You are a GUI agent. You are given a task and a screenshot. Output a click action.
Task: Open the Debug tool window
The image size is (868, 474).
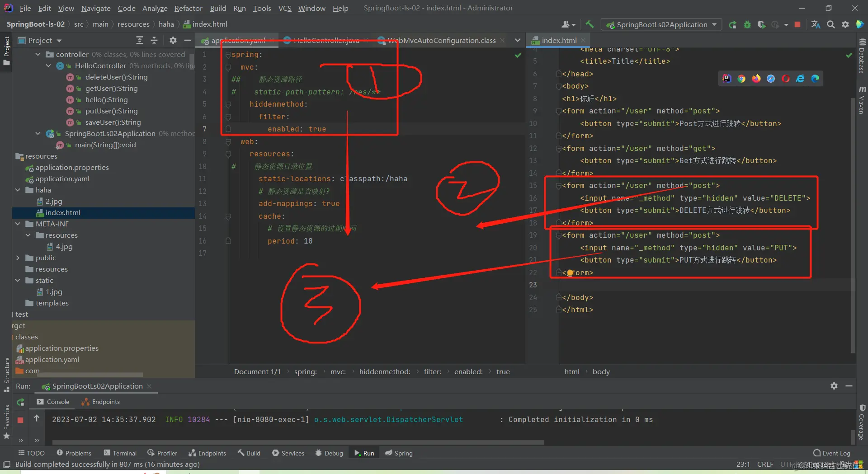pyautogui.click(x=329, y=453)
